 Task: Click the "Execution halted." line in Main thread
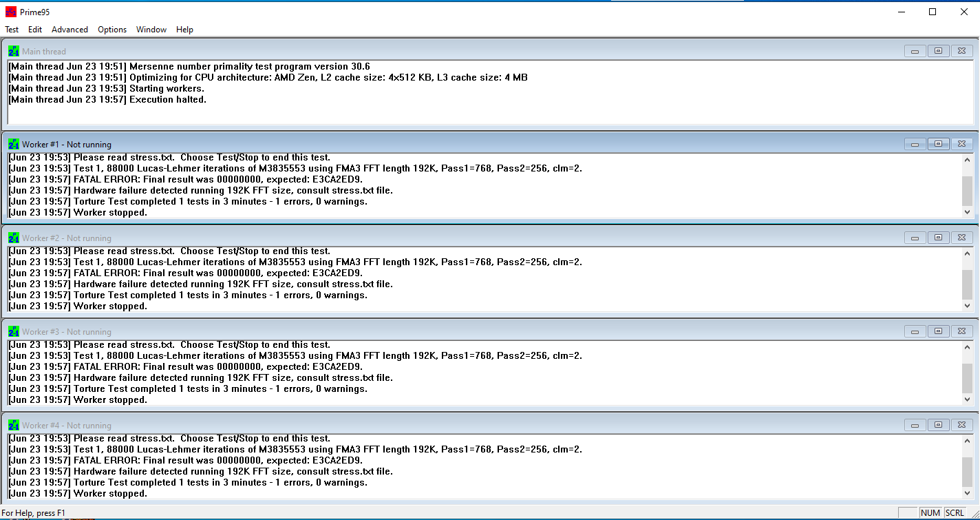[x=107, y=99]
